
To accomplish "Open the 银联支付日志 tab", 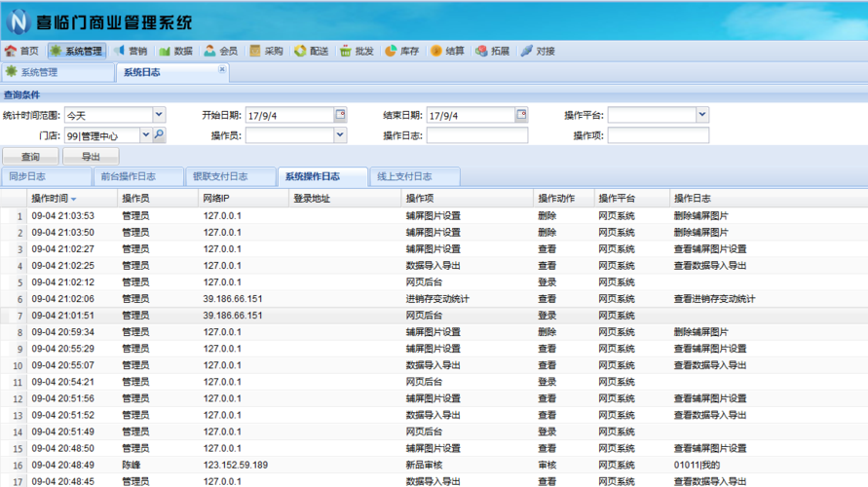I will [x=231, y=176].
